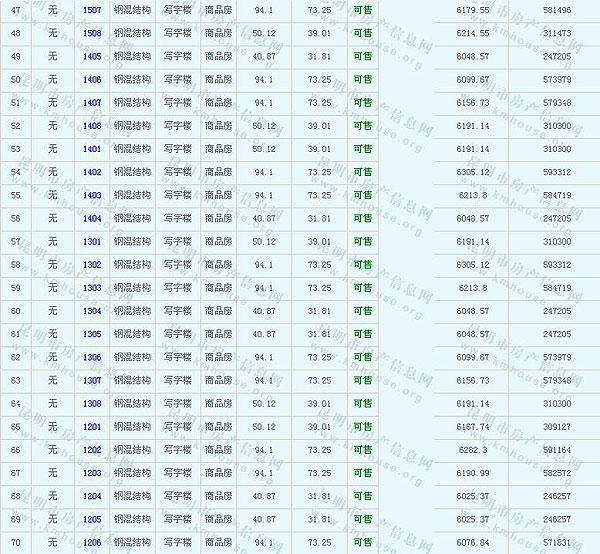Click the 1201 room number link

(92, 426)
